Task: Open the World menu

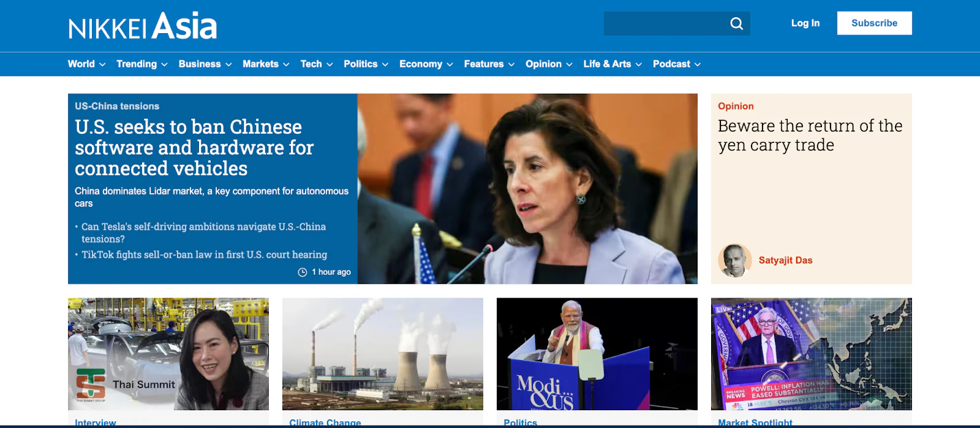Action: pyautogui.click(x=86, y=64)
